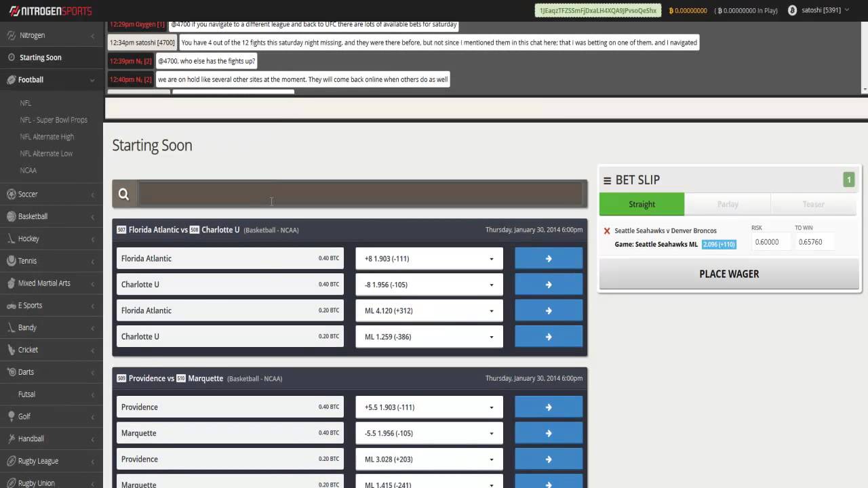Switch to the Parlay tab

click(x=728, y=204)
